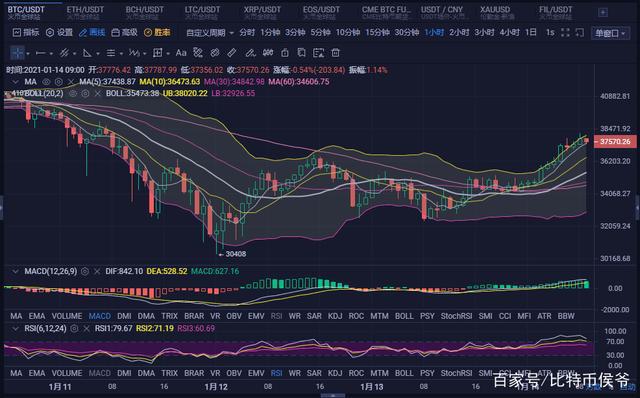Switch to the ETH/USDT tab
The width and height of the screenshot is (640, 398).
point(85,12)
